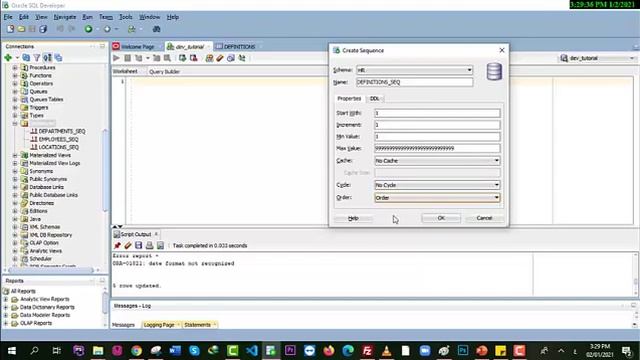
Task: Click the Name field containing DEFINITIONS_SEQ
Action: tap(414, 82)
